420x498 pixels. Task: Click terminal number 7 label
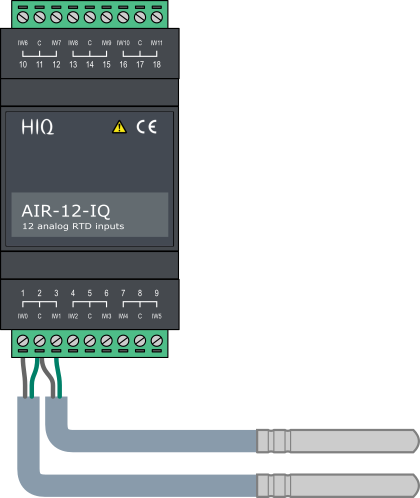click(x=123, y=293)
